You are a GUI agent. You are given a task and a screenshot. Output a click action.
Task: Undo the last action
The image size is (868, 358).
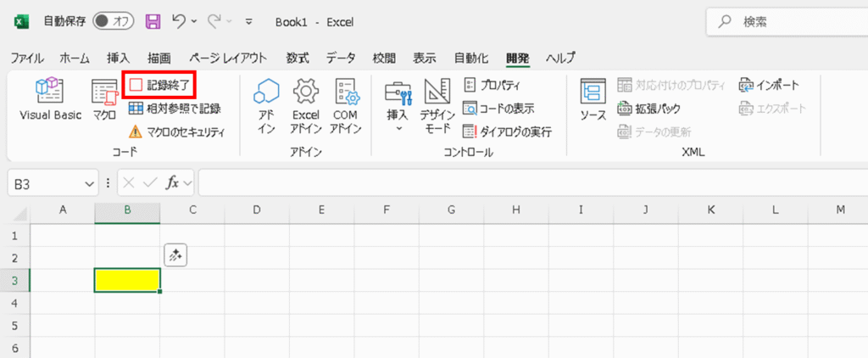pyautogui.click(x=178, y=21)
